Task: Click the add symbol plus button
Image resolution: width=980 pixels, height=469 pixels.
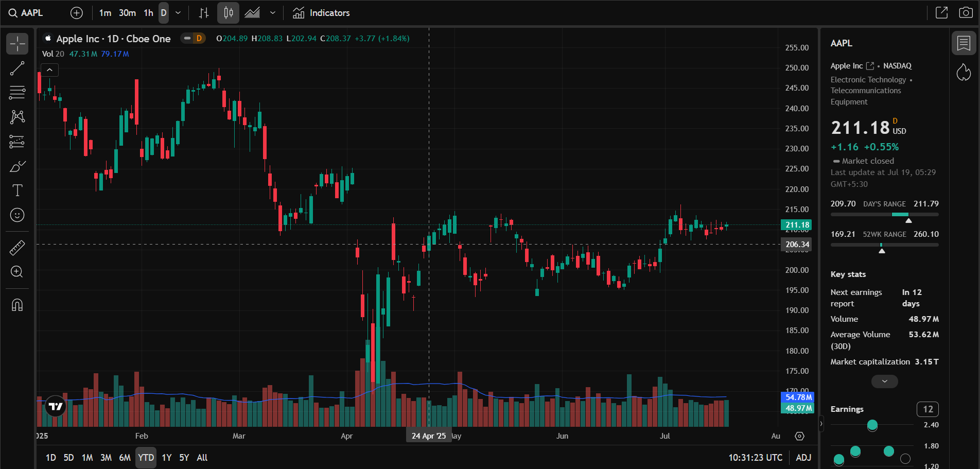Action: pos(77,13)
